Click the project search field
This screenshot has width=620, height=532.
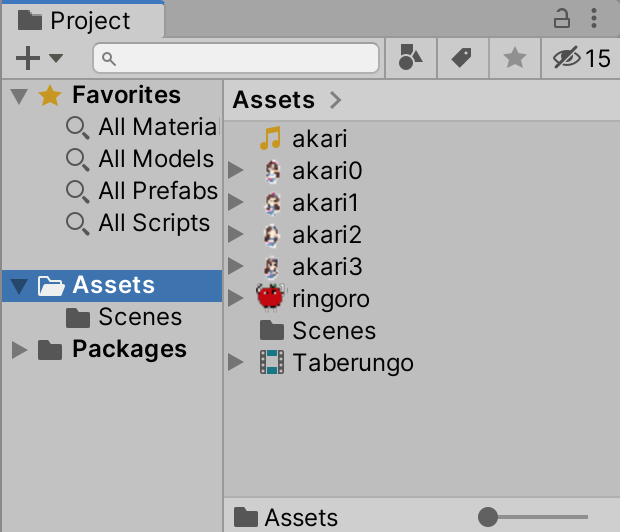click(x=236, y=58)
